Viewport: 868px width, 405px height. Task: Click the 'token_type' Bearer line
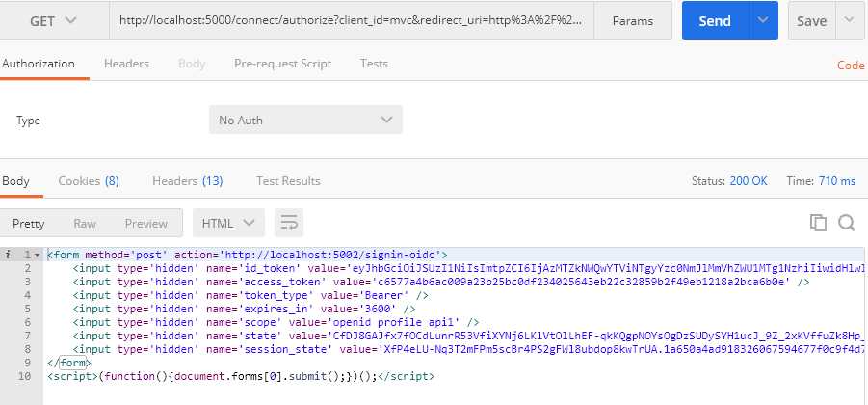click(250, 295)
